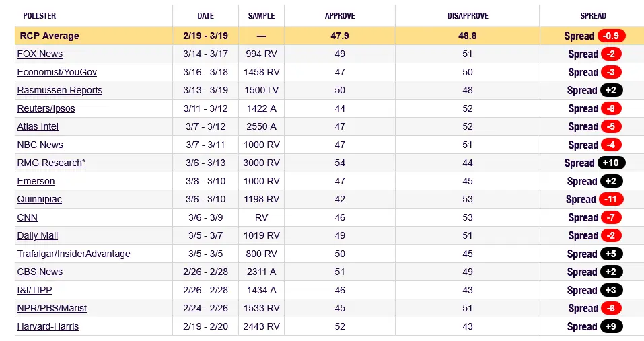This screenshot has height=341, width=644.
Task: Select the Trafalgar/InsiderAdvantage poll link
Action: (x=73, y=254)
